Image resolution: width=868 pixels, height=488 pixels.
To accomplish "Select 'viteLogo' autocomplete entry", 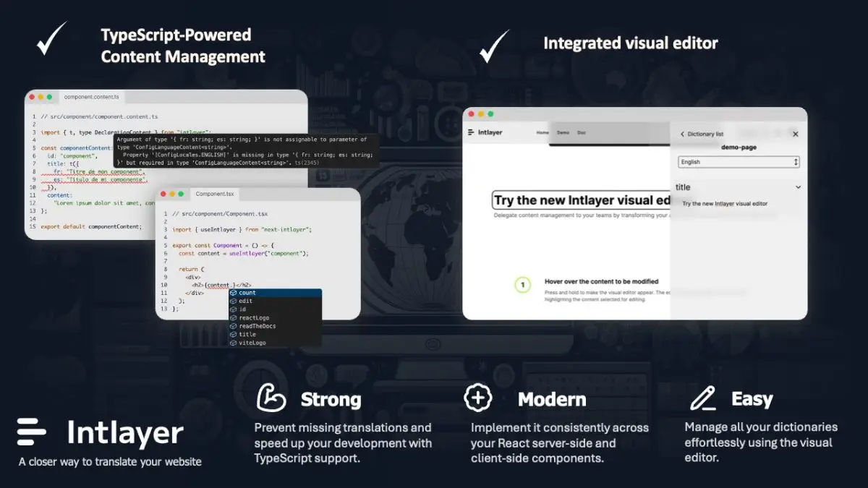I will [252, 343].
